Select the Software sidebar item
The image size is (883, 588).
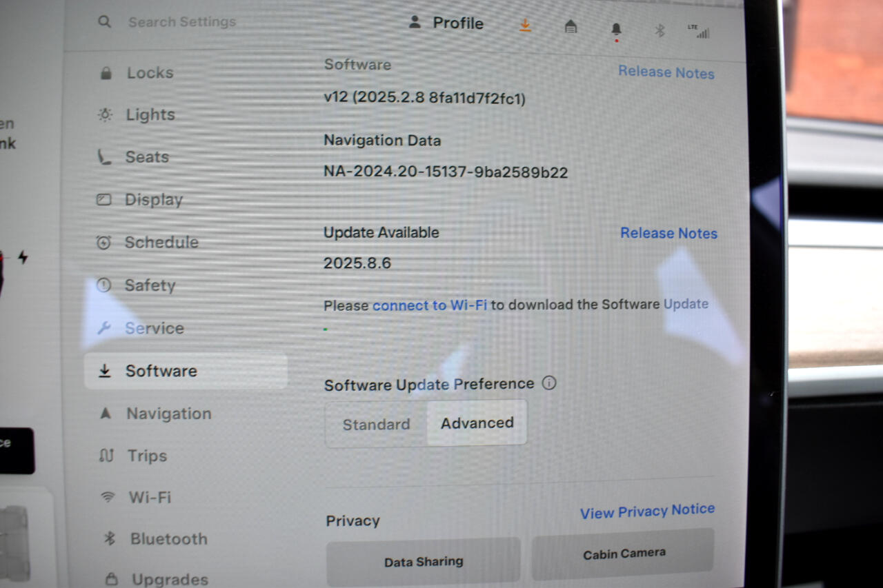(x=186, y=371)
